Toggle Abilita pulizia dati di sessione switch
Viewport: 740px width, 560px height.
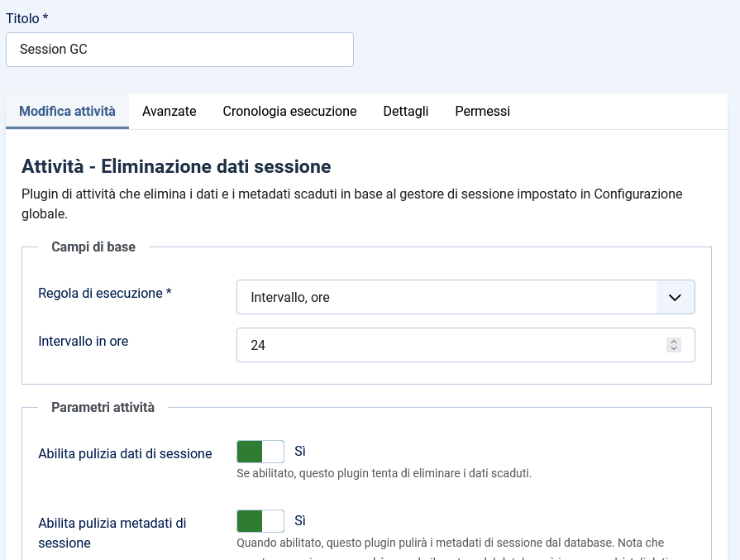click(x=260, y=452)
